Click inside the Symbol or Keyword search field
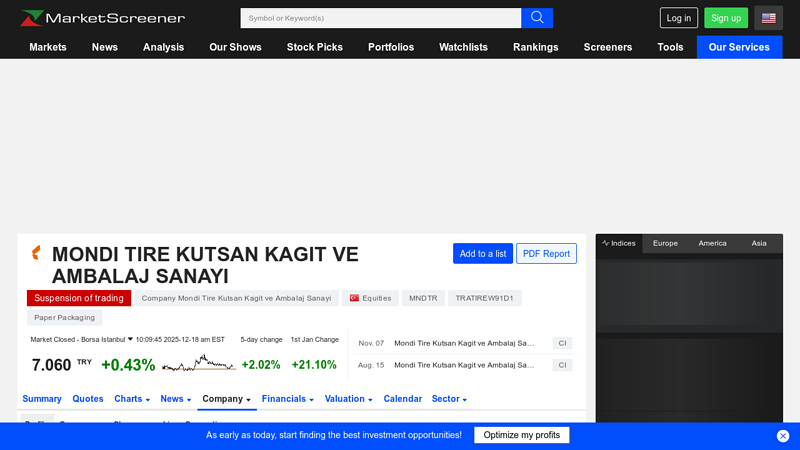The height and width of the screenshot is (450, 800). 381,18
